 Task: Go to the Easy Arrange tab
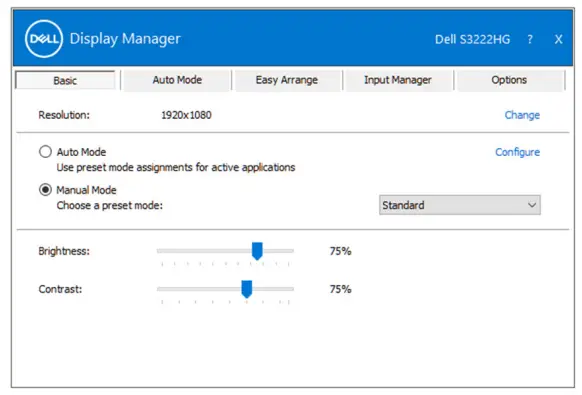click(287, 80)
